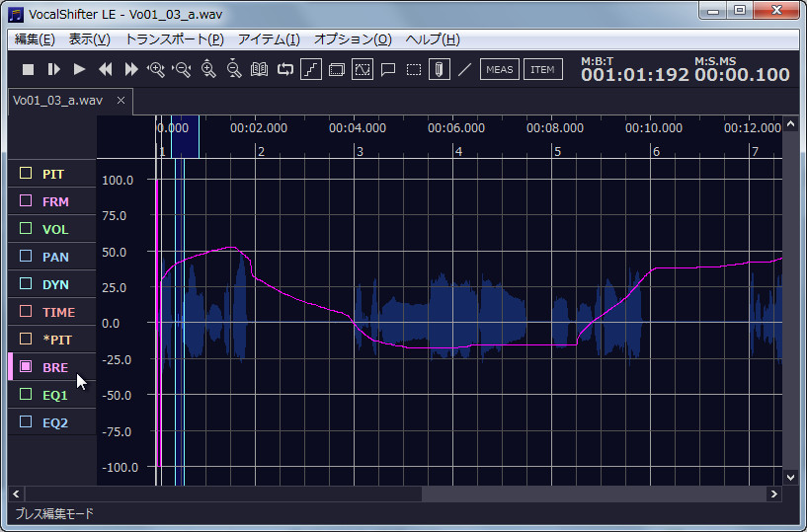Click the vertical scrollbar down arrow

pos(790,478)
